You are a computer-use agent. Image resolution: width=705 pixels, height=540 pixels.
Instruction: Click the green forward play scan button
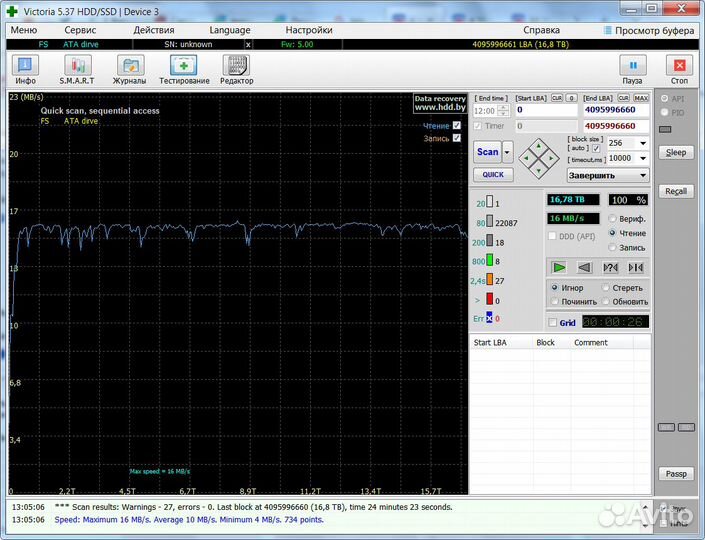559,267
